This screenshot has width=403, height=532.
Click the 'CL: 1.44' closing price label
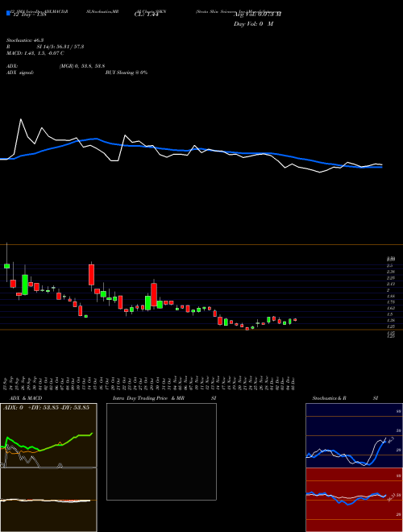tap(146, 15)
